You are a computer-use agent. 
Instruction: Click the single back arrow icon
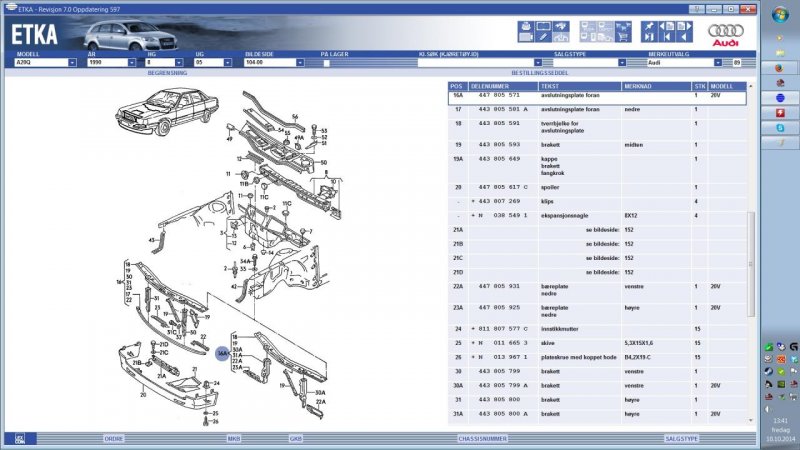click(x=684, y=37)
